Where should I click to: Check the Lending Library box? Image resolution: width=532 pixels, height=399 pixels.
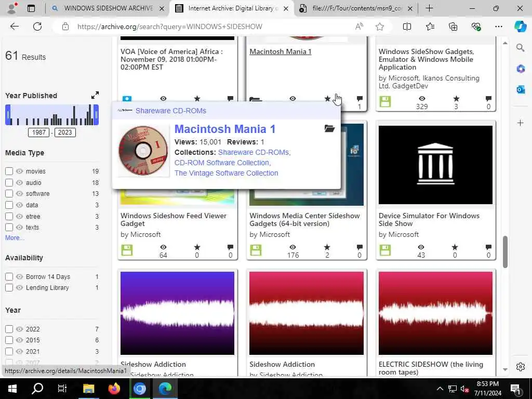click(9, 288)
